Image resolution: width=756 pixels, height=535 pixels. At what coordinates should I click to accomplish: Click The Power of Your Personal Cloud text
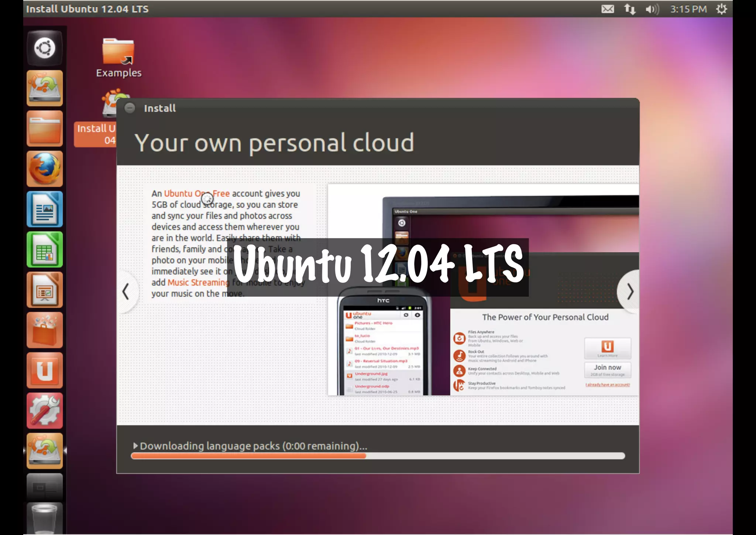tap(545, 317)
